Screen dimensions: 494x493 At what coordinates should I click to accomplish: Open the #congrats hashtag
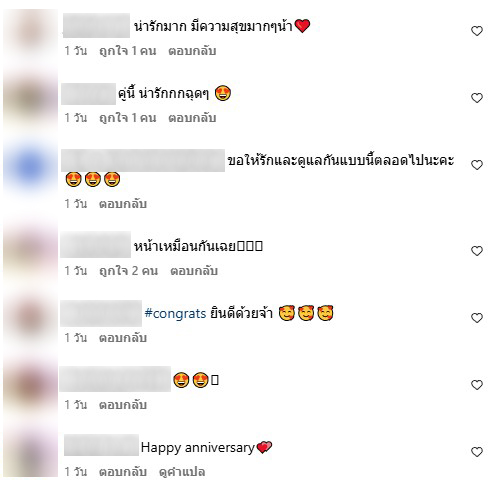[175, 314]
